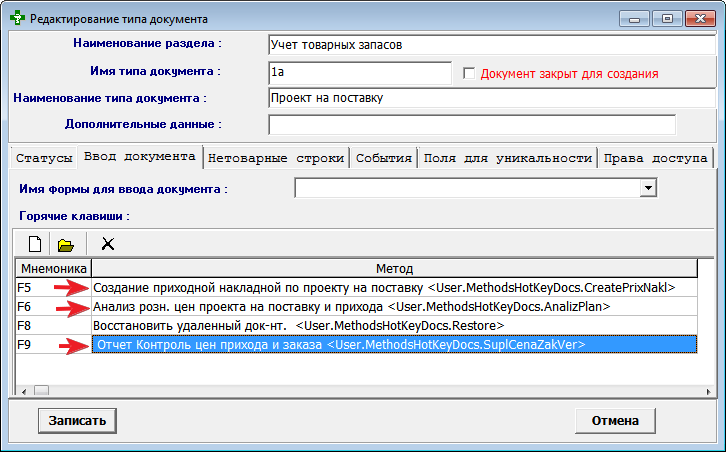The image size is (726, 452).
Task: Select the Ввод документа tab
Action: pyautogui.click(x=139, y=157)
